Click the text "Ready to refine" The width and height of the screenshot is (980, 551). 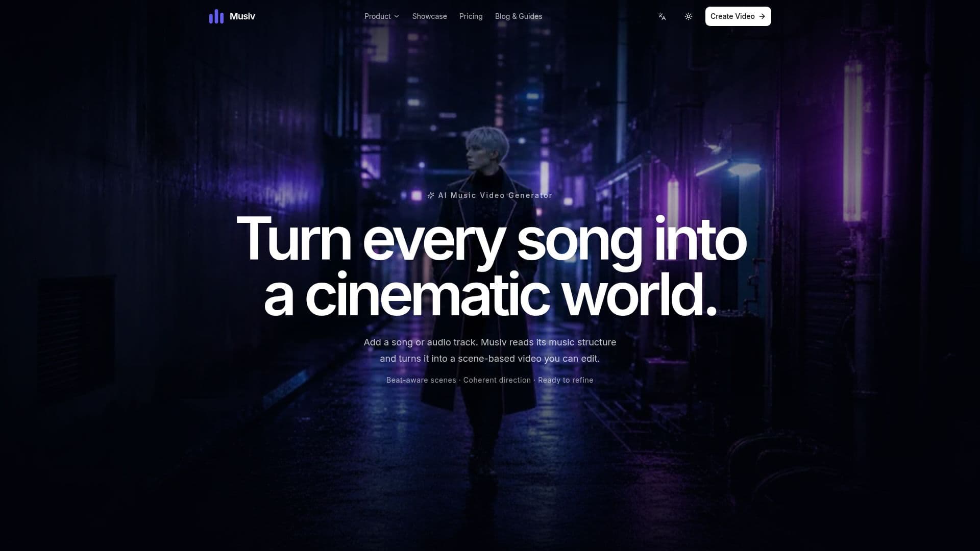tap(566, 380)
